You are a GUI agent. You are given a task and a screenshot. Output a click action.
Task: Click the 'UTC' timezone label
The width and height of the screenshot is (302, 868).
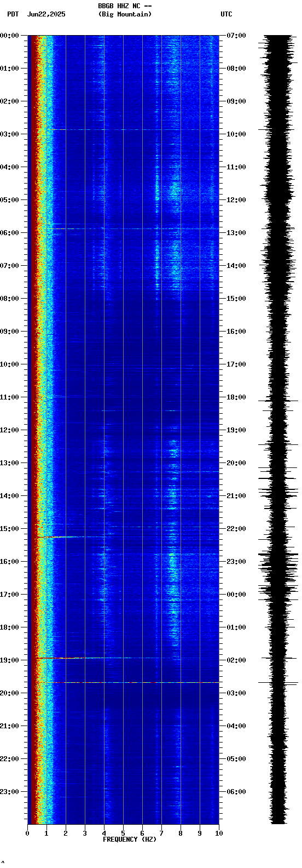pos(226,14)
